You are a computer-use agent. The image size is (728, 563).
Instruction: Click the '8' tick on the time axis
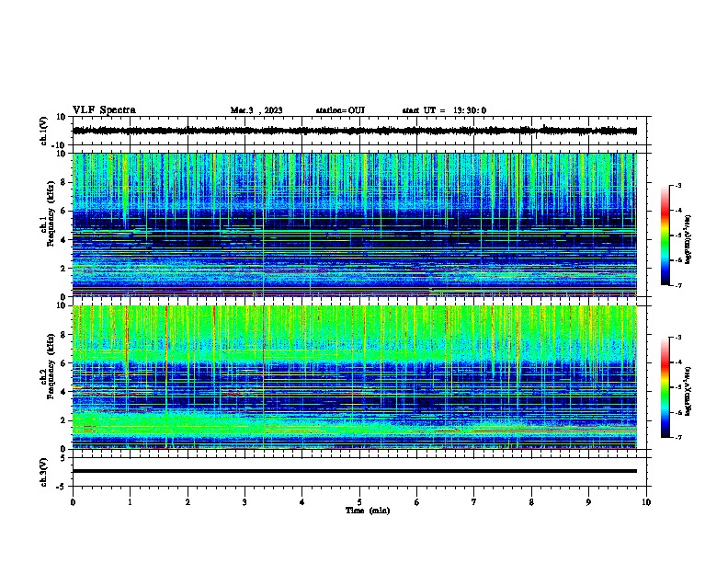point(531,502)
